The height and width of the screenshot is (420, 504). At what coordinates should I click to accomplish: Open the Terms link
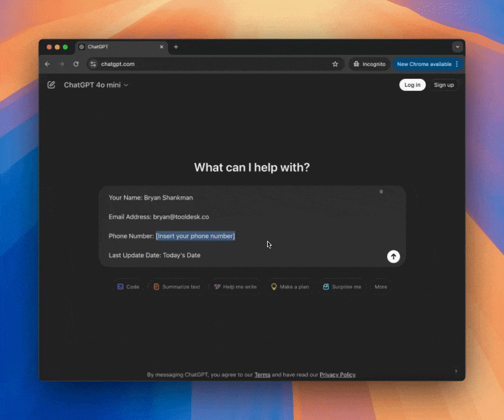click(x=262, y=374)
